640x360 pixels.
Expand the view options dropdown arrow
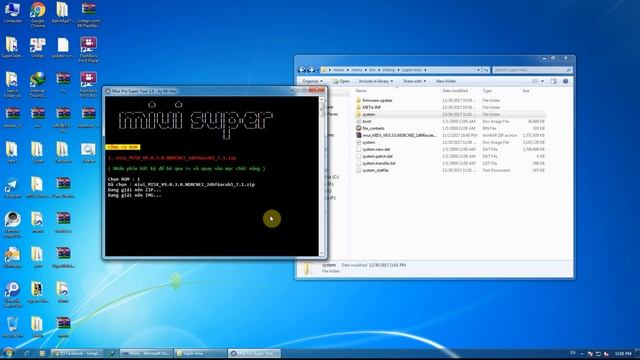point(542,81)
